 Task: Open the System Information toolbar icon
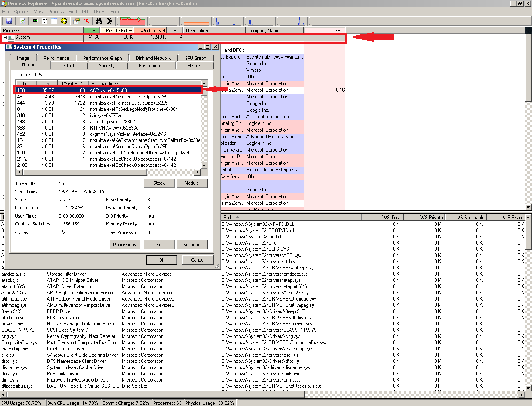coord(35,21)
